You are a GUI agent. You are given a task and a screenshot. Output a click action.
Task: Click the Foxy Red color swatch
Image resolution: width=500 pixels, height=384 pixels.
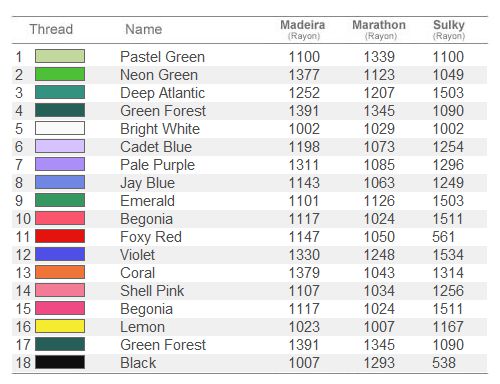tap(60, 236)
